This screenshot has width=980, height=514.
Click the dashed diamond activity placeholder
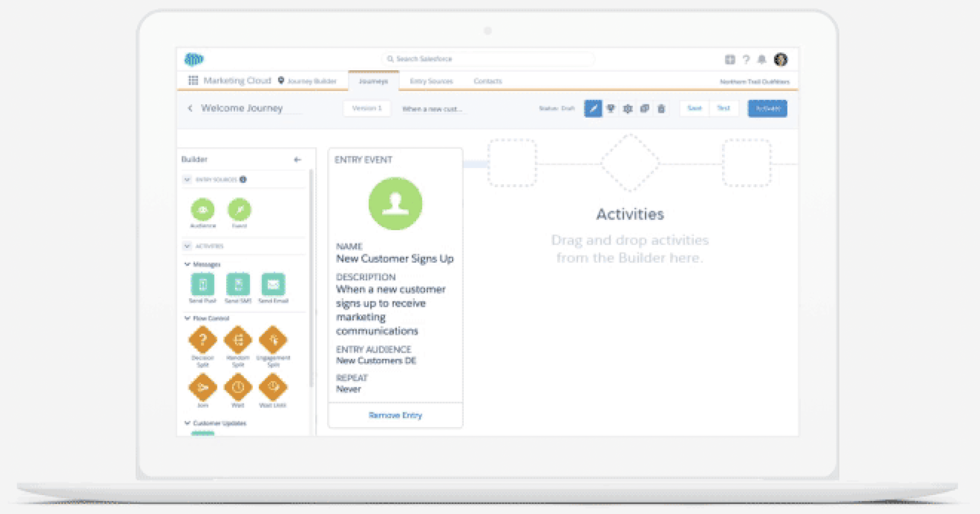tap(630, 163)
